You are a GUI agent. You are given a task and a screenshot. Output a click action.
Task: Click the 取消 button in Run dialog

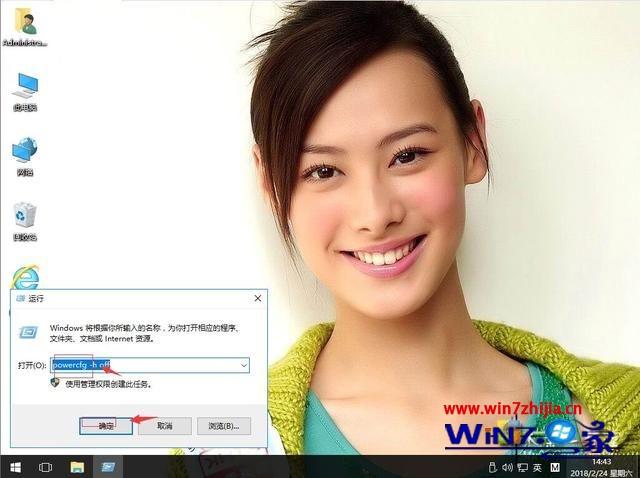pos(165,426)
